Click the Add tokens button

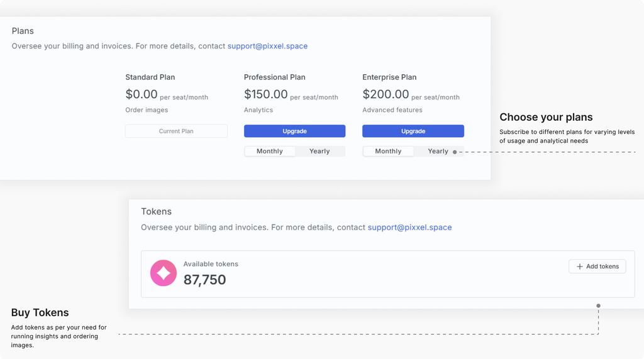[x=597, y=267]
